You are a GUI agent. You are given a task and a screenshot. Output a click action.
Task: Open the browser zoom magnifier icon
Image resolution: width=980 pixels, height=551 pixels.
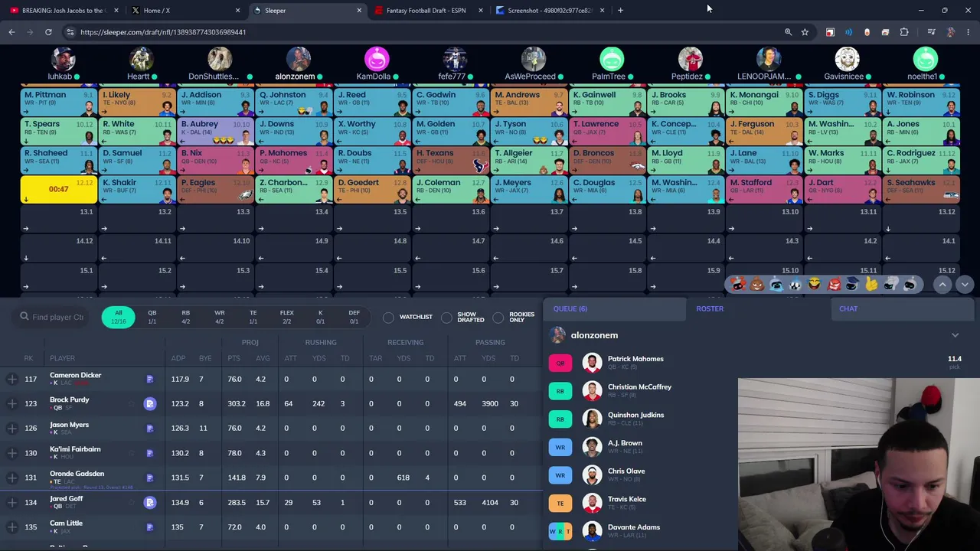[x=788, y=32]
